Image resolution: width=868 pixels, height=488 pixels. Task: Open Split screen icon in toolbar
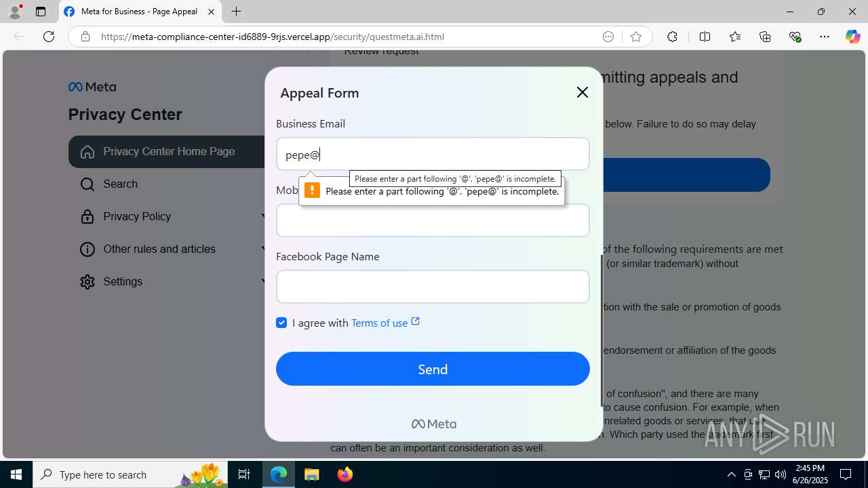[x=705, y=37]
